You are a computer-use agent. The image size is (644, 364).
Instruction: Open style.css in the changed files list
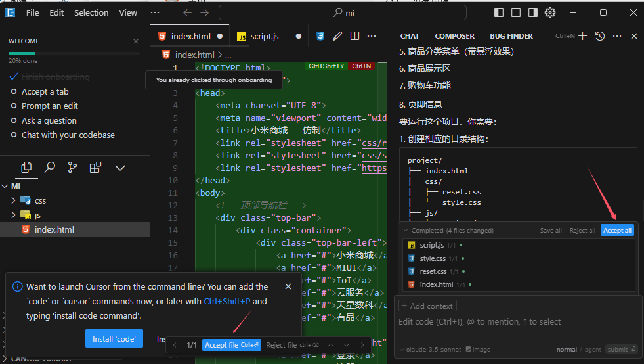(433, 258)
